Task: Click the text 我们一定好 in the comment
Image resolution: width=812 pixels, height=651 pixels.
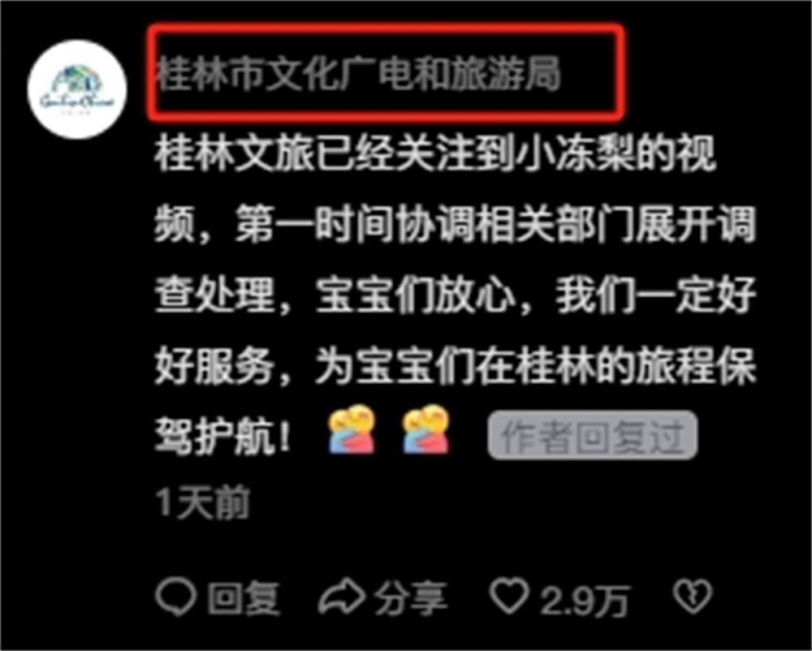Action: (x=656, y=296)
